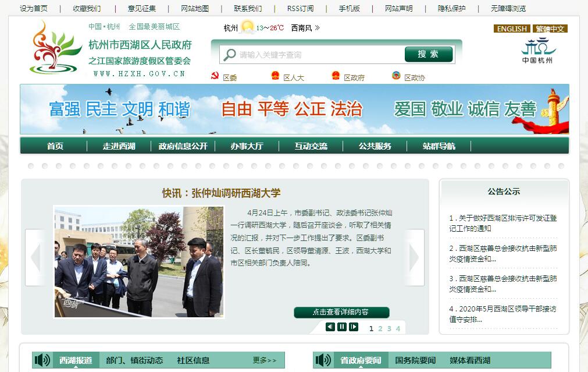
Task: Open the 区政协 emblem link
Action: coord(396,76)
